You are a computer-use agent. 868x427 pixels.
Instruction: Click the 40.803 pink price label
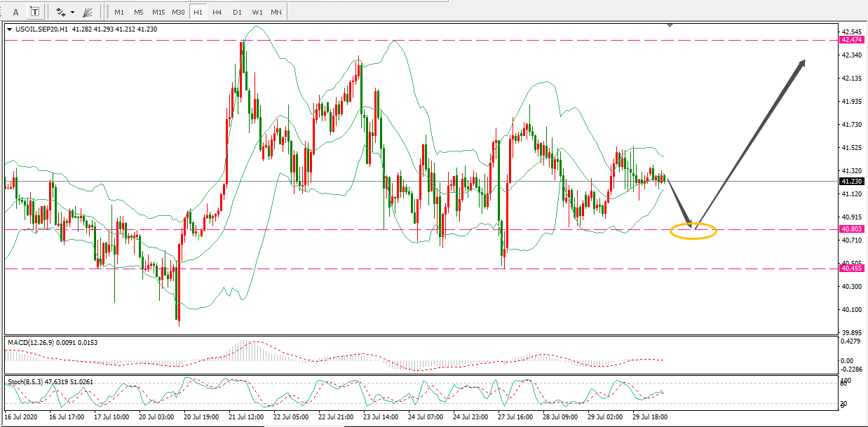pyautogui.click(x=850, y=229)
